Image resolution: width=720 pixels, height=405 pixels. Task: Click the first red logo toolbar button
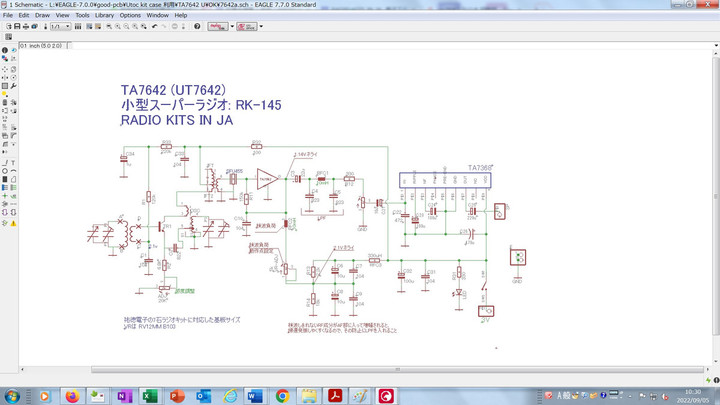217,26
